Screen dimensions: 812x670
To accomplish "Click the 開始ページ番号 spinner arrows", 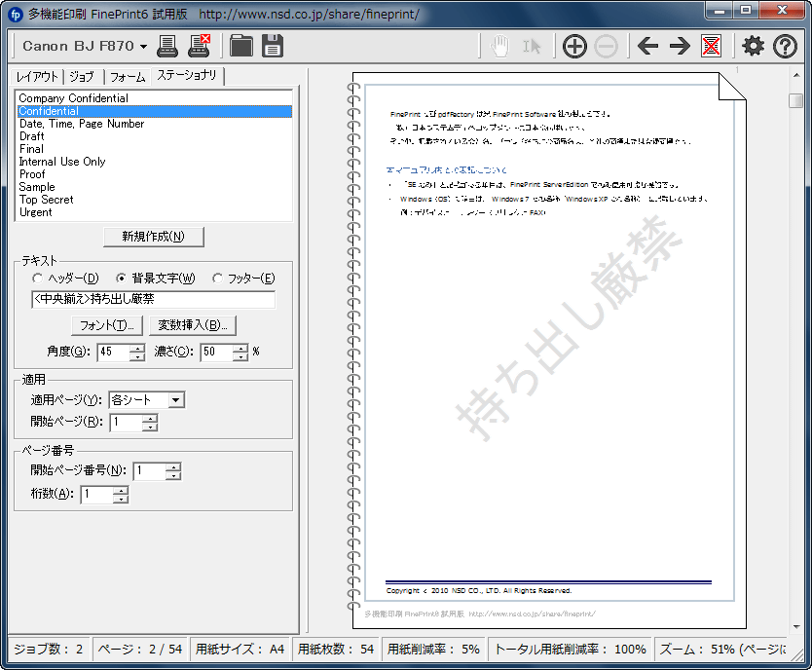I will (173, 471).
